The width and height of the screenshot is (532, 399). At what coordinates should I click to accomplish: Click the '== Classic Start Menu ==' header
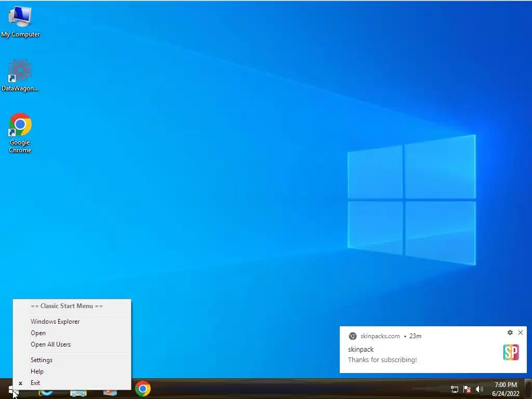(67, 305)
